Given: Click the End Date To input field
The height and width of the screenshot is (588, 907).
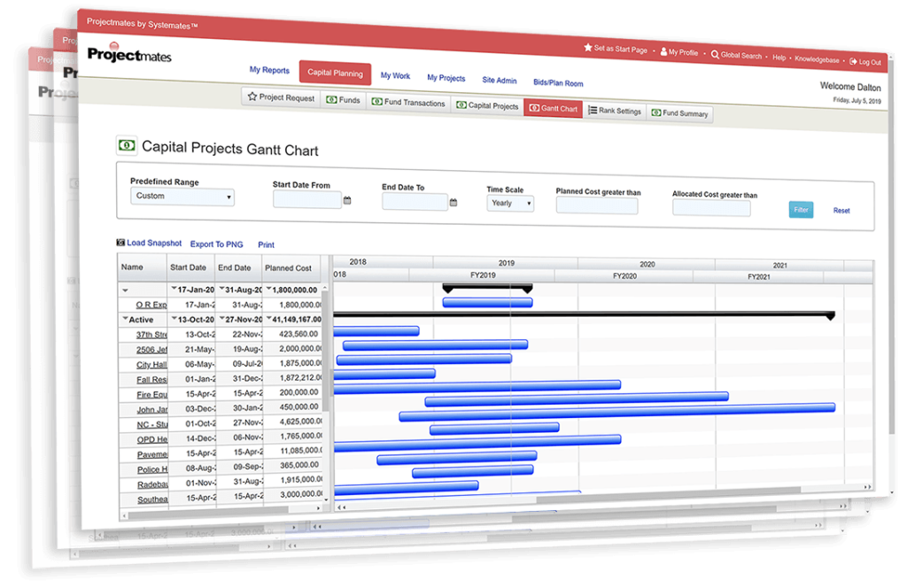Looking at the screenshot, I should pyautogui.click(x=415, y=202).
